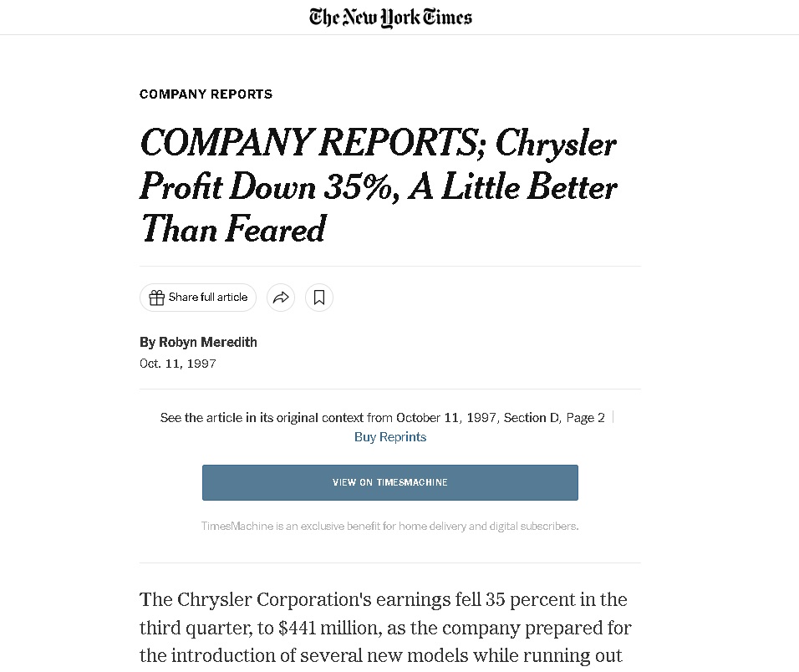Select the Share full article button label

click(208, 297)
